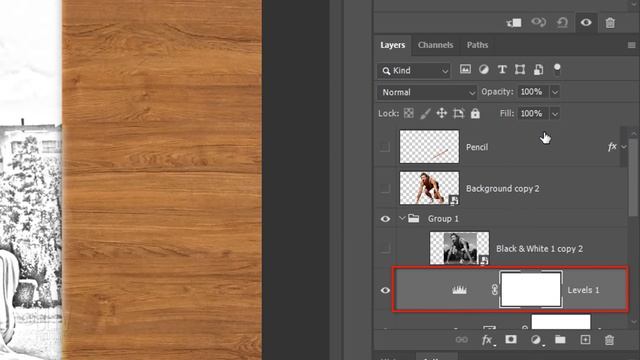The width and height of the screenshot is (640, 360).
Task: Click Levels 1 mask link icon
Action: click(x=494, y=290)
